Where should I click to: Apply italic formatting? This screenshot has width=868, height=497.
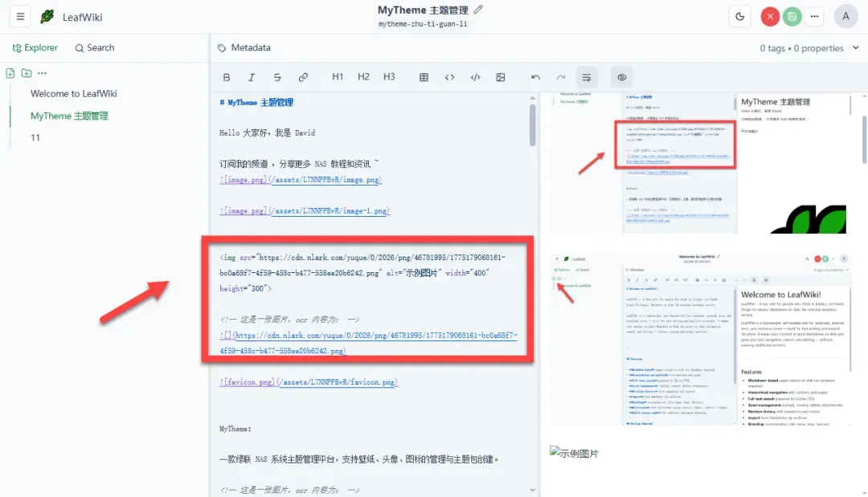(x=252, y=77)
